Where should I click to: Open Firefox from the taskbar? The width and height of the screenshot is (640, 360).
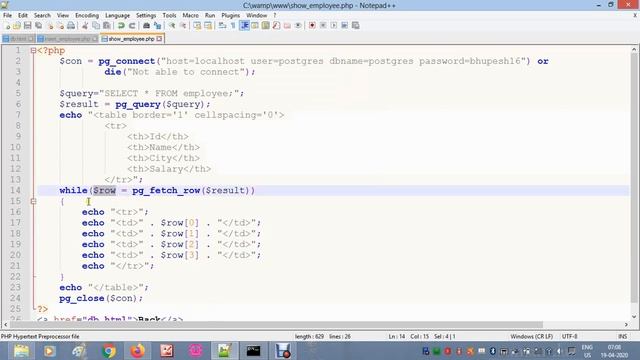tap(138, 351)
